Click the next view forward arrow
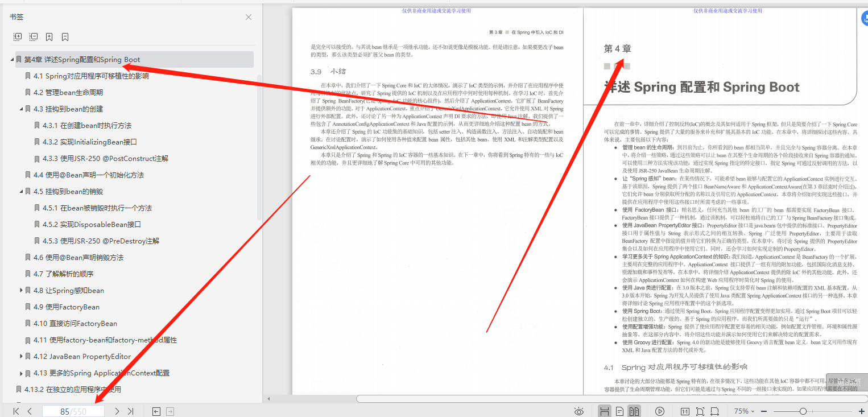 [x=170, y=411]
